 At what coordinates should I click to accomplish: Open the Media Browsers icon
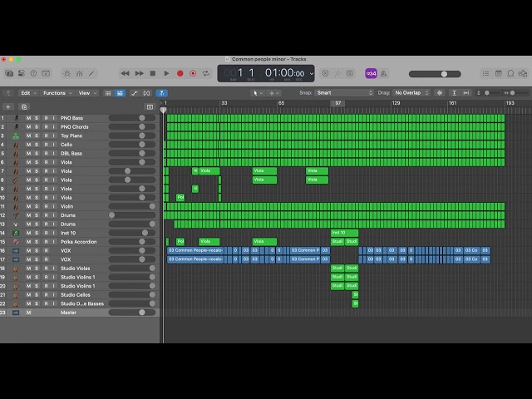click(x=523, y=73)
